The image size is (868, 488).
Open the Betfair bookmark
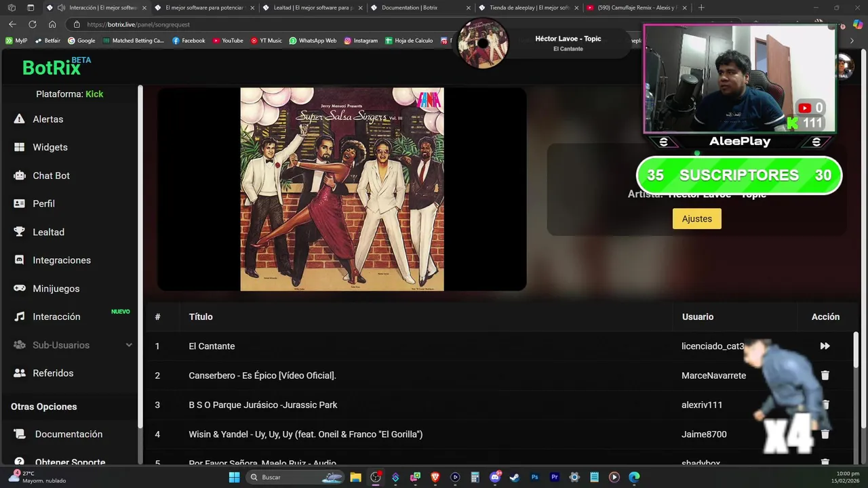tap(47, 41)
